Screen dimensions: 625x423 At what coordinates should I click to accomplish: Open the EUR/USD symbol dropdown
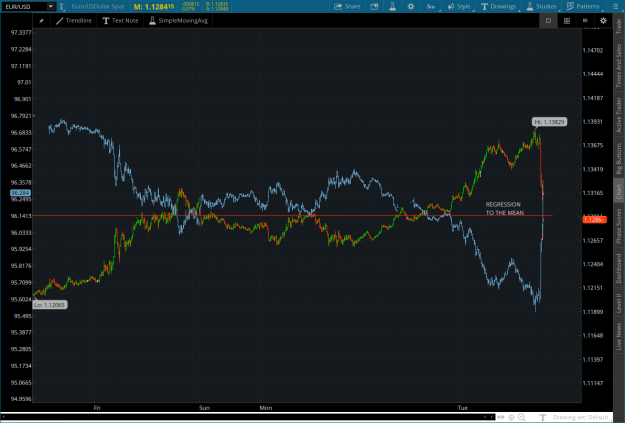[x=51, y=6]
